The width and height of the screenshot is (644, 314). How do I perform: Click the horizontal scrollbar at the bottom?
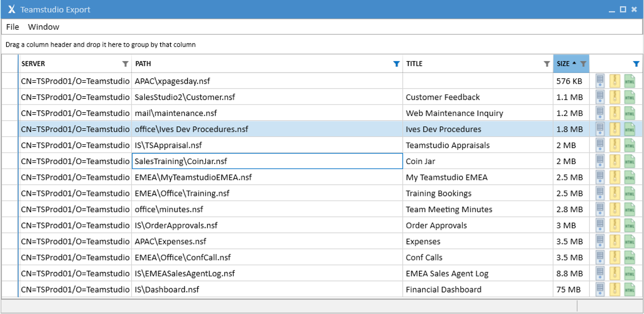[x=288, y=306]
